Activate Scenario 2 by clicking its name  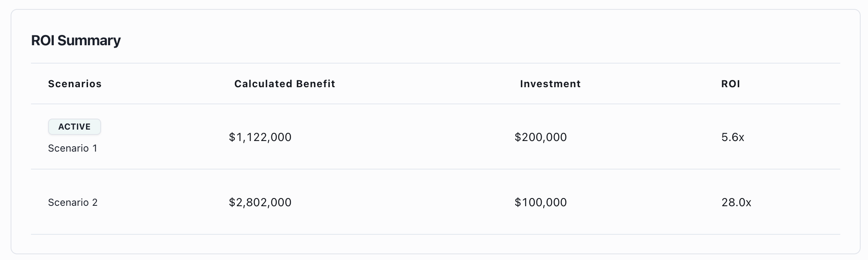73,202
